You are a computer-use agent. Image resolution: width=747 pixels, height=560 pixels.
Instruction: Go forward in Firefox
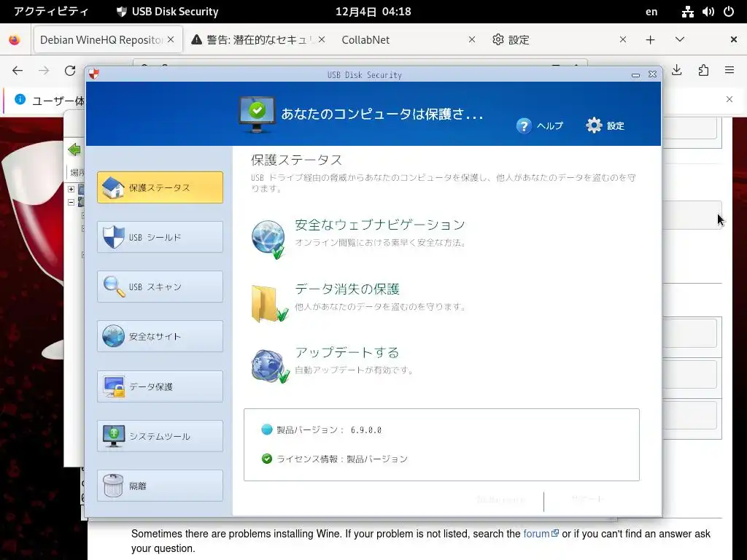[x=44, y=71]
